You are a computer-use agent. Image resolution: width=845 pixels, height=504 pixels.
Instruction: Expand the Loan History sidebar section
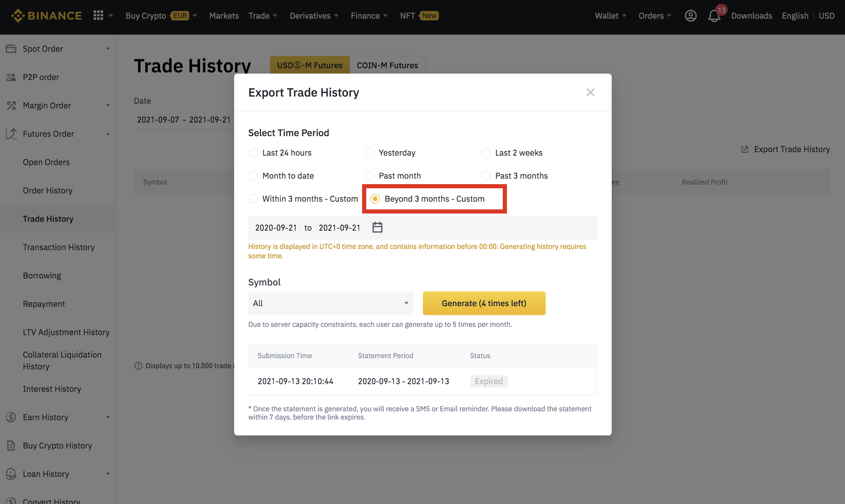(108, 474)
